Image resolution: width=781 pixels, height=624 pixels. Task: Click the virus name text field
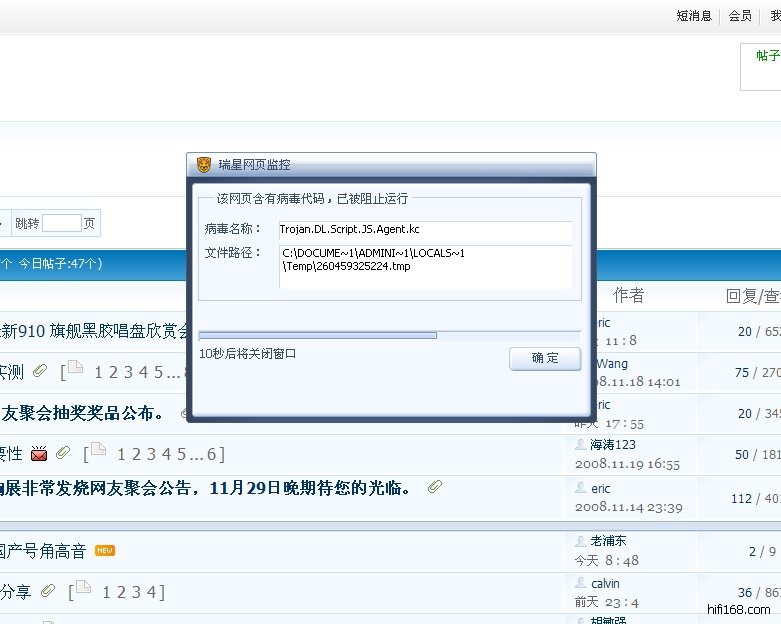pos(425,230)
